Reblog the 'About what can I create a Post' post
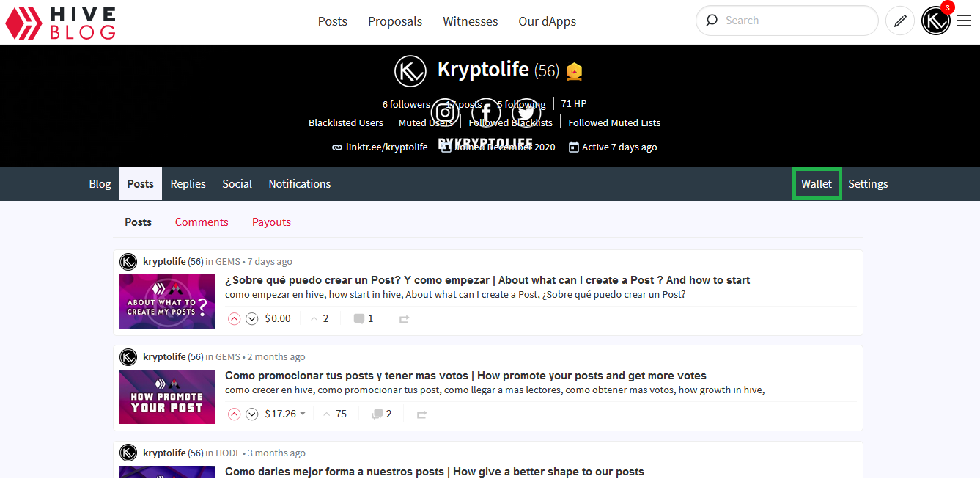The image size is (980, 501). pyautogui.click(x=404, y=319)
